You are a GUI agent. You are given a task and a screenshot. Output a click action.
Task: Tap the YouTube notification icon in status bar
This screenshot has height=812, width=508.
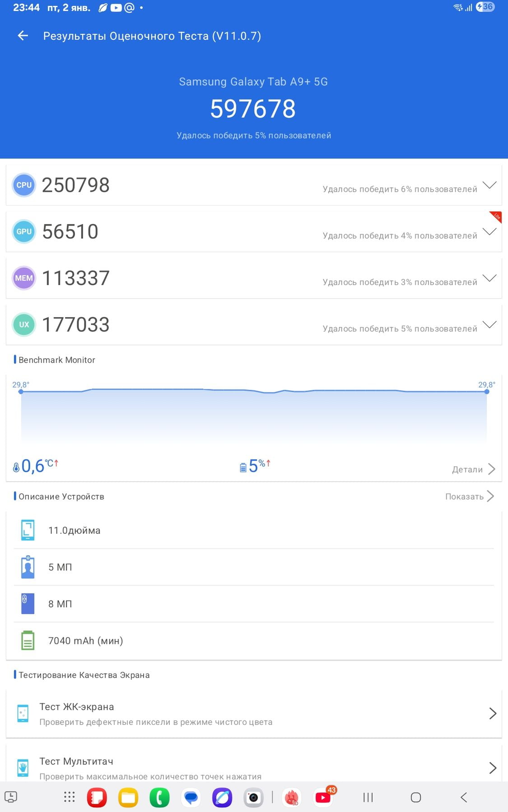[116, 8]
